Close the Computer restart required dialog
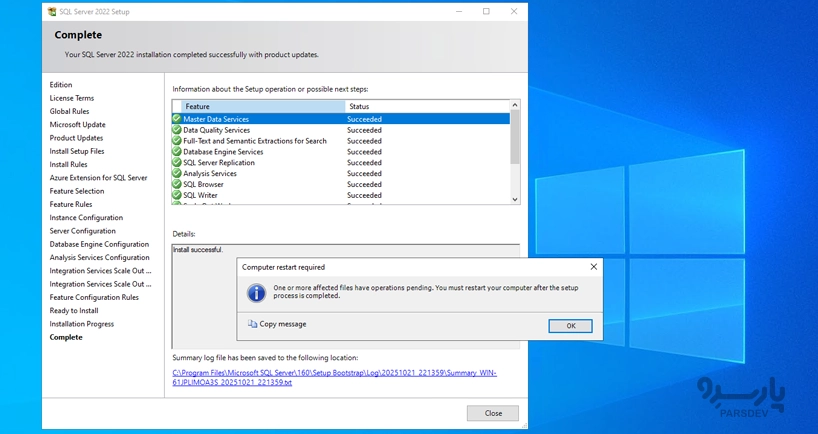This screenshot has height=434, width=818. [x=593, y=267]
